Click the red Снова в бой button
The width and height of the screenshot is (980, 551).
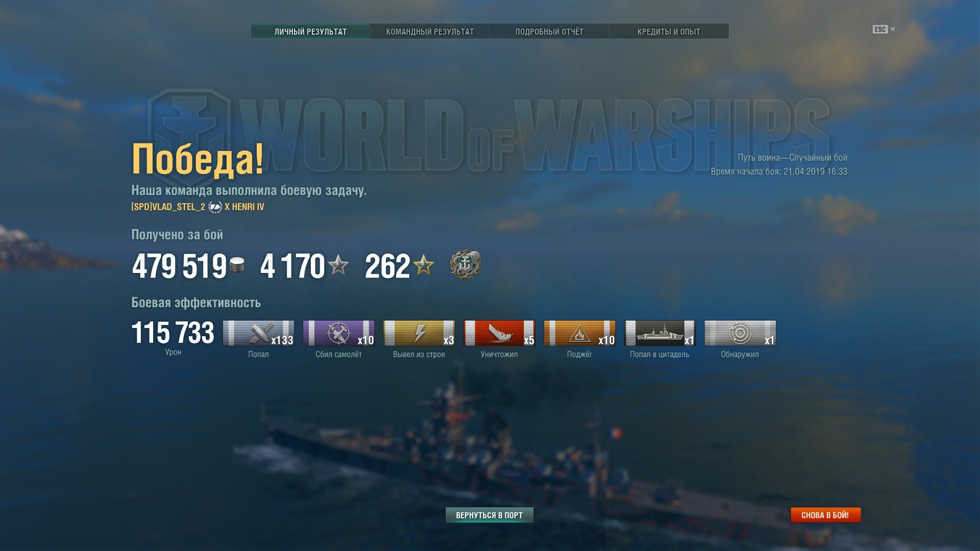(825, 515)
